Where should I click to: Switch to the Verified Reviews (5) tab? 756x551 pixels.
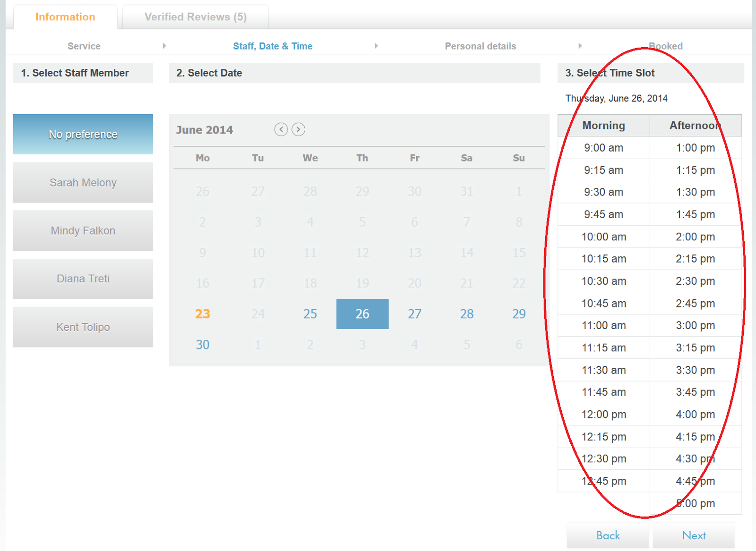(x=195, y=17)
